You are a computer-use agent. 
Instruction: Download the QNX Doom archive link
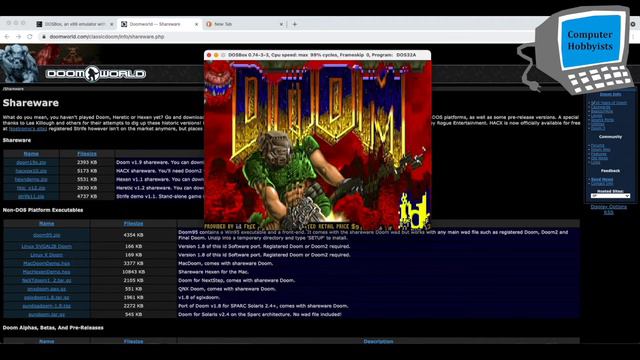[47, 289]
